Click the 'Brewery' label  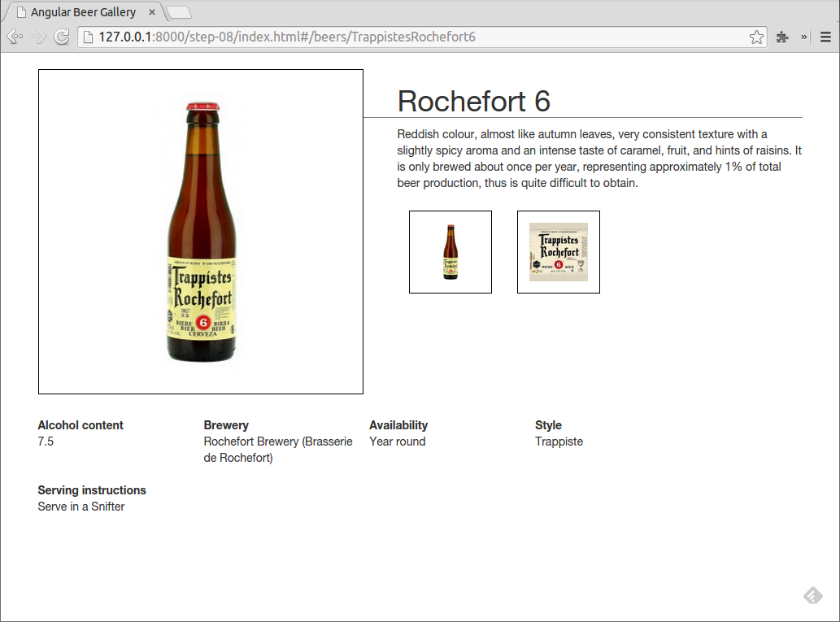pos(226,425)
